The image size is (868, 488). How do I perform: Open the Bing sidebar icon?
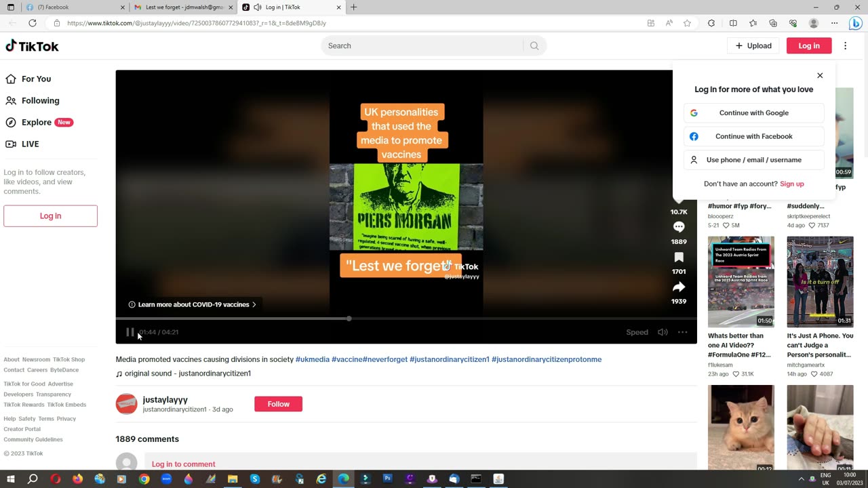tap(855, 23)
